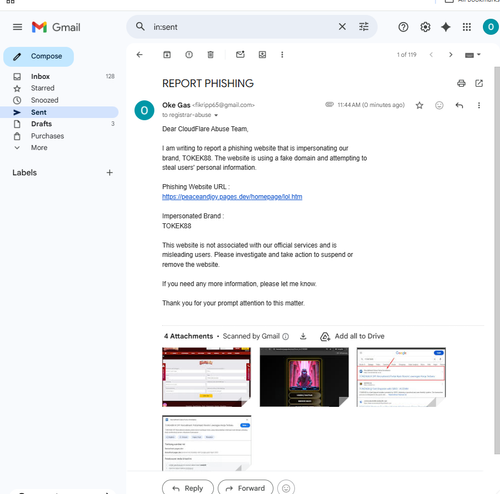Archive this email
500x494 pixels.
click(x=167, y=55)
